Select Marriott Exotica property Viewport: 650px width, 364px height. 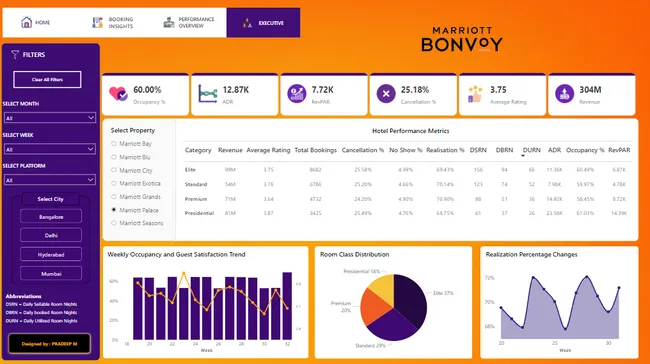click(136, 183)
